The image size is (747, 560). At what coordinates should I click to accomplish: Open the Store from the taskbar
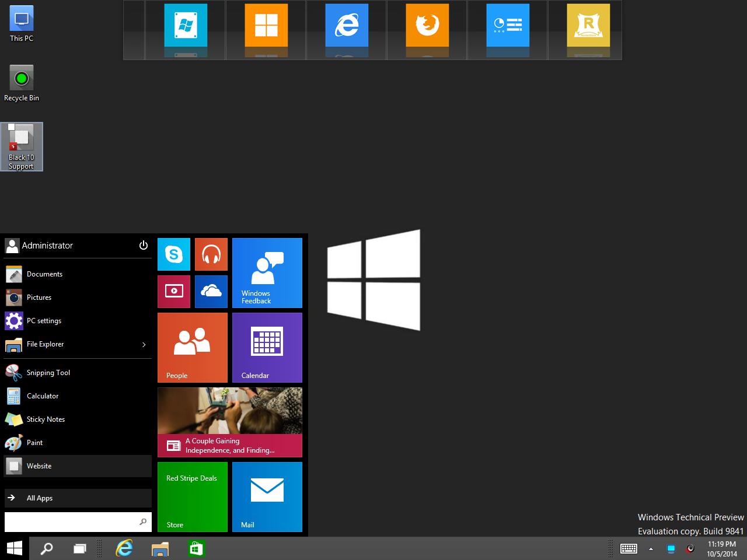coord(196,548)
